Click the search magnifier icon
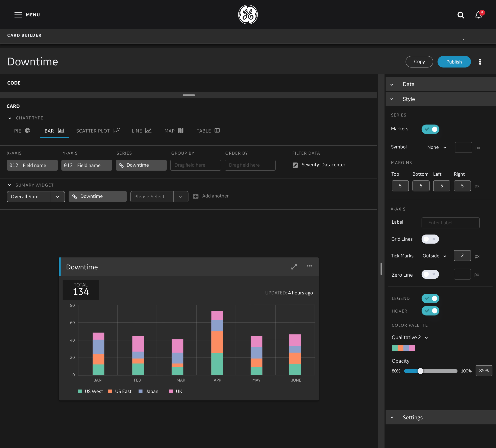This screenshot has width=496, height=448. (x=460, y=15)
